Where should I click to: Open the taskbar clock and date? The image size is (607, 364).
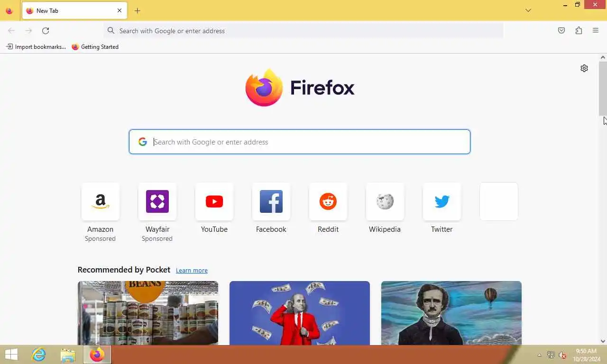tap(586, 355)
